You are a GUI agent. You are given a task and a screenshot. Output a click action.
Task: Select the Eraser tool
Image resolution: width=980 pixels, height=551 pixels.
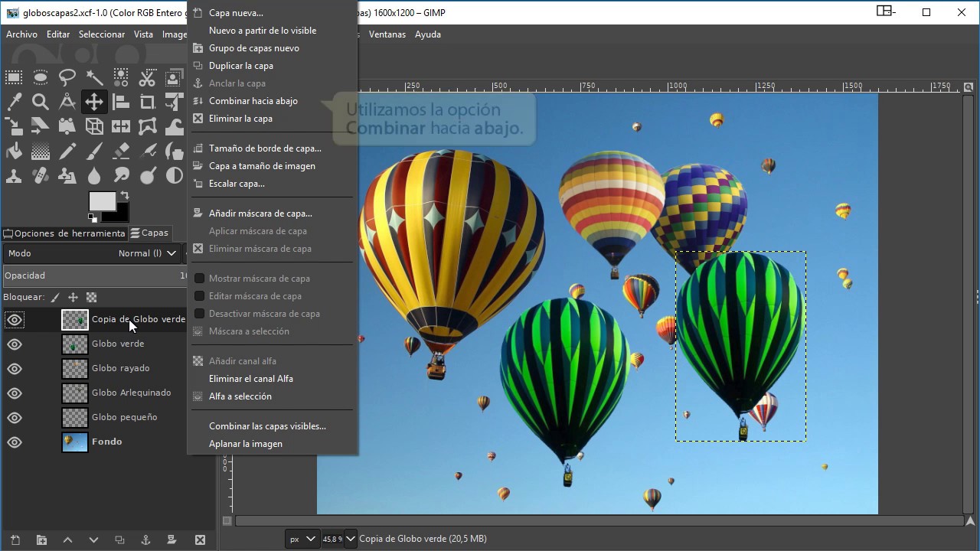(x=121, y=152)
